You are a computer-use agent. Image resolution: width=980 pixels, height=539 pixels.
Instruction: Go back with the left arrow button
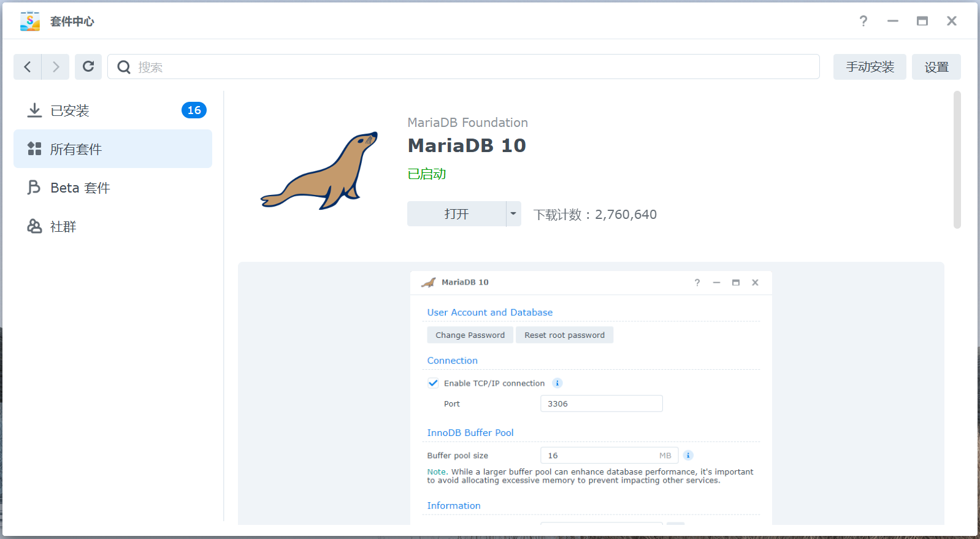point(28,67)
